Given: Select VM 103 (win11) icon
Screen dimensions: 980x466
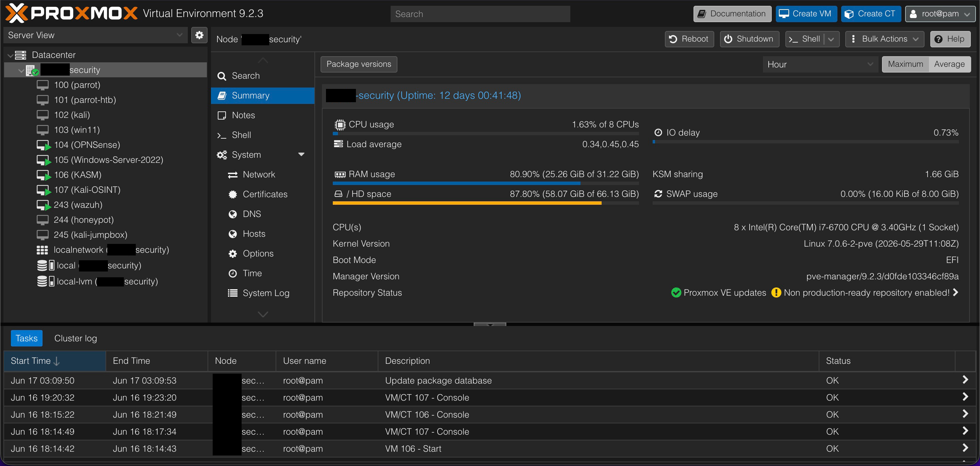Looking at the screenshot, I should 43,130.
